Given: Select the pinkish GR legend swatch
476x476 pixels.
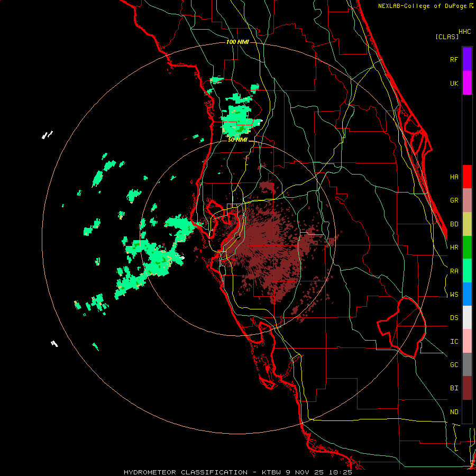Looking at the screenshot, I should (467, 200).
